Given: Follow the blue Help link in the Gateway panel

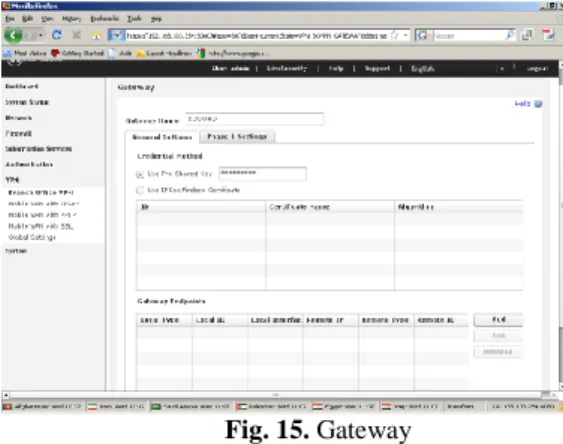Looking at the screenshot, I should [x=522, y=104].
